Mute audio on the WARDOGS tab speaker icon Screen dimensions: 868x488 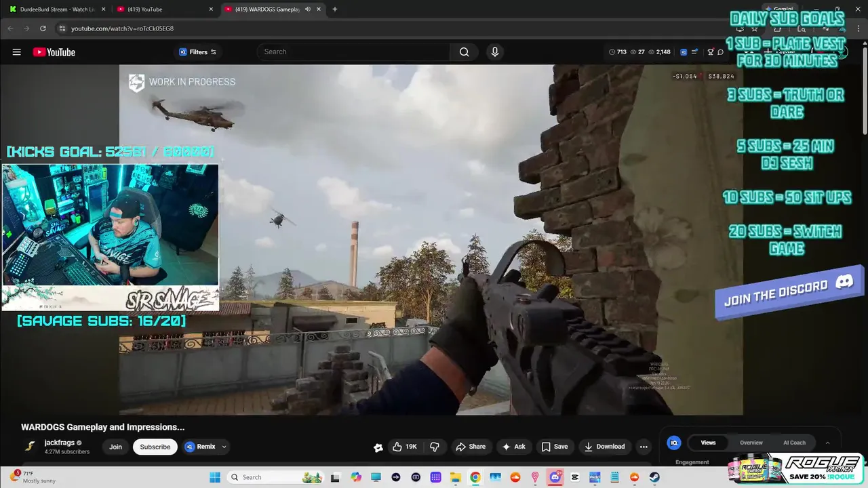[x=308, y=9]
